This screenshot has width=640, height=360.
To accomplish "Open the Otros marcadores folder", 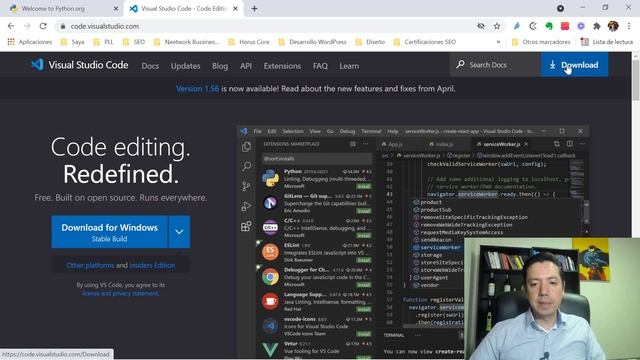I will point(541,42).
